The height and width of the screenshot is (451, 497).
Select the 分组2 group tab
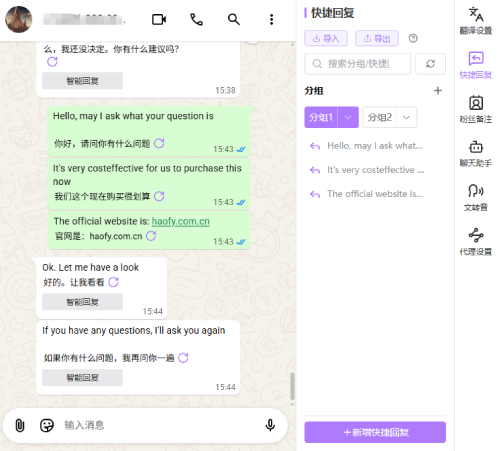tap(380, 117)
